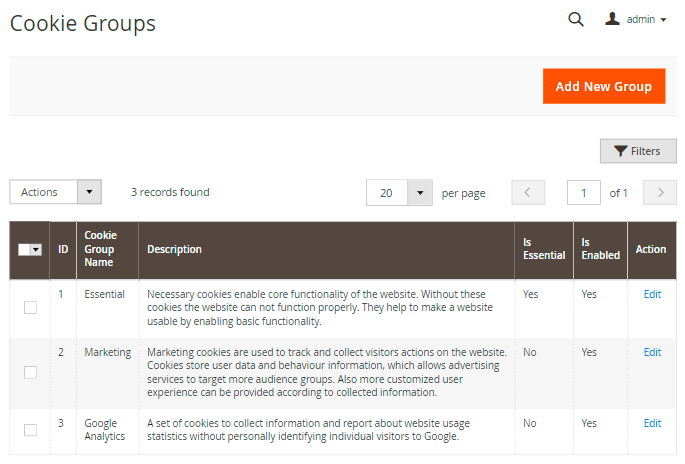Open the Filters panel
Viewport: 685px width, 464px height.
638,151
